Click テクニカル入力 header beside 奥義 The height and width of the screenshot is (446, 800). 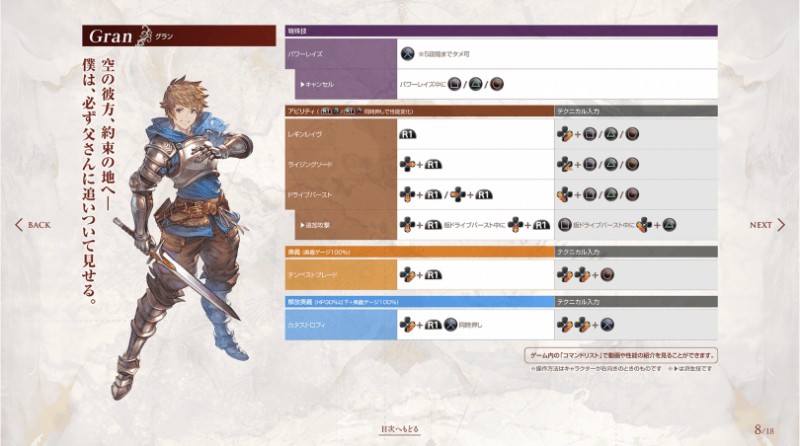pyautogui.click(x=636, y=252)
